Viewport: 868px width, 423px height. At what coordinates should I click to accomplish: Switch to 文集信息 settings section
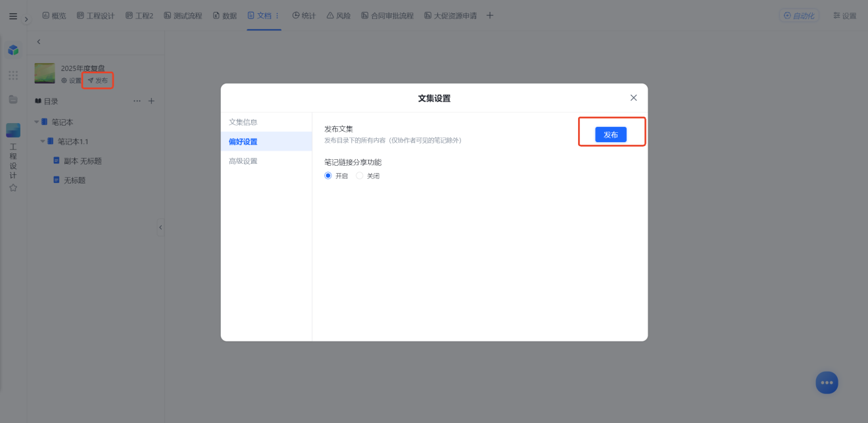(x=266, y=122)
